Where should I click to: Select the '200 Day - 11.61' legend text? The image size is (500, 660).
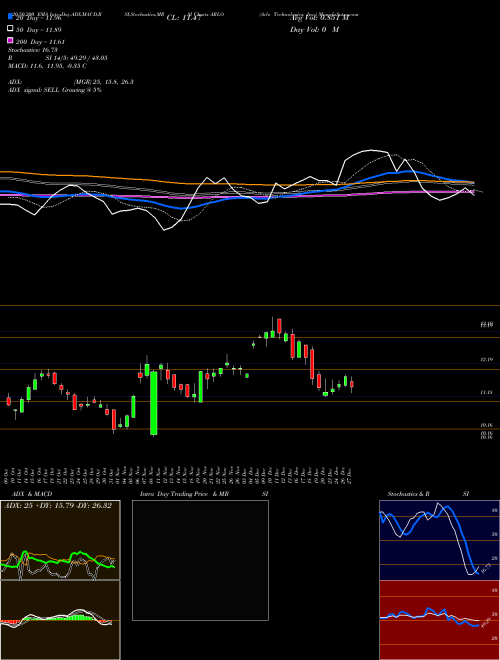tap(40, 42)
